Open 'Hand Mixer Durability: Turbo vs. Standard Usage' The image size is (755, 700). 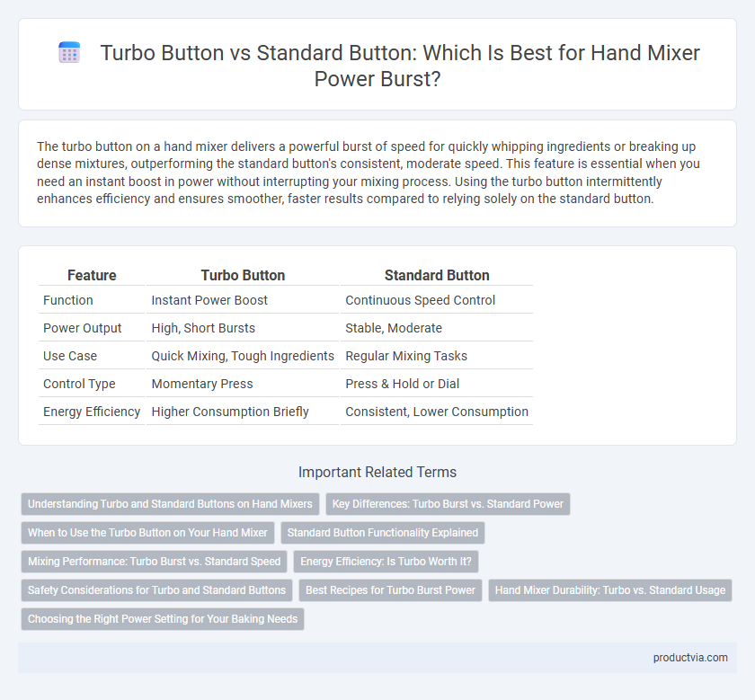click(610, 589)
